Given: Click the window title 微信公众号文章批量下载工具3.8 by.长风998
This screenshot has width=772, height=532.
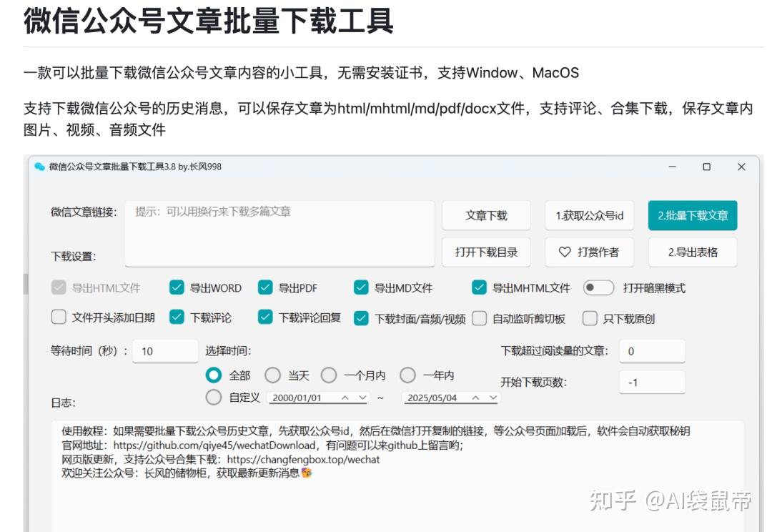Looking at the screenshot, I should click(135, 167).
